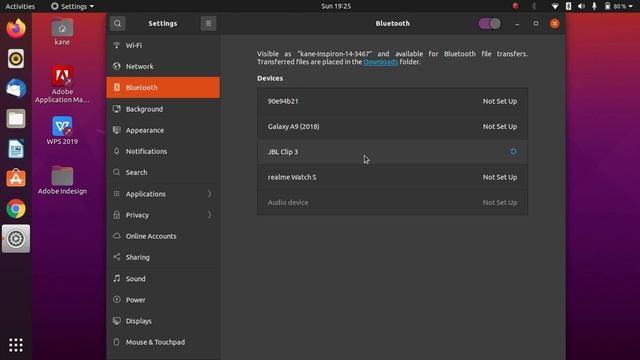Select the 90e94b21 device row
Viewport: 640px width, 360px height.
tap(392, 101)
